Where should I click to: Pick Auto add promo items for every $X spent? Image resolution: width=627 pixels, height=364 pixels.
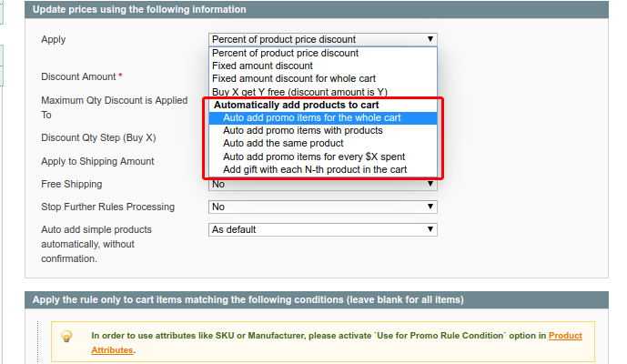[314, 157]
